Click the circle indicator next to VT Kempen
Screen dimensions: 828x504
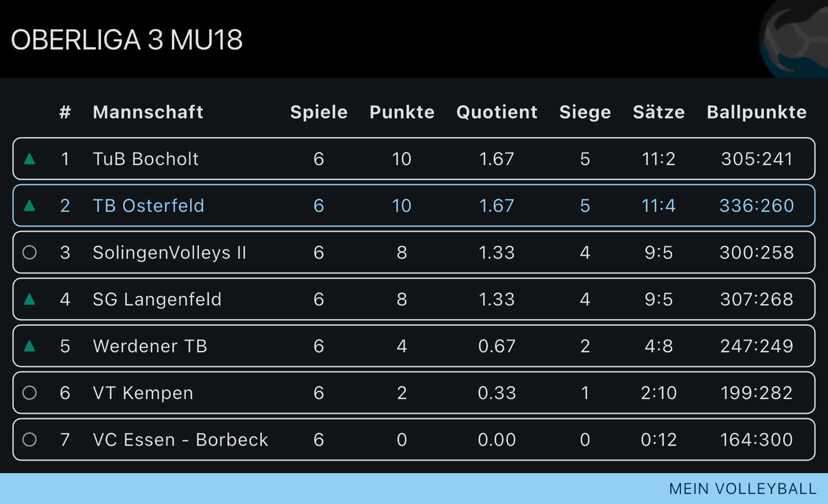[x=28, y=393]
